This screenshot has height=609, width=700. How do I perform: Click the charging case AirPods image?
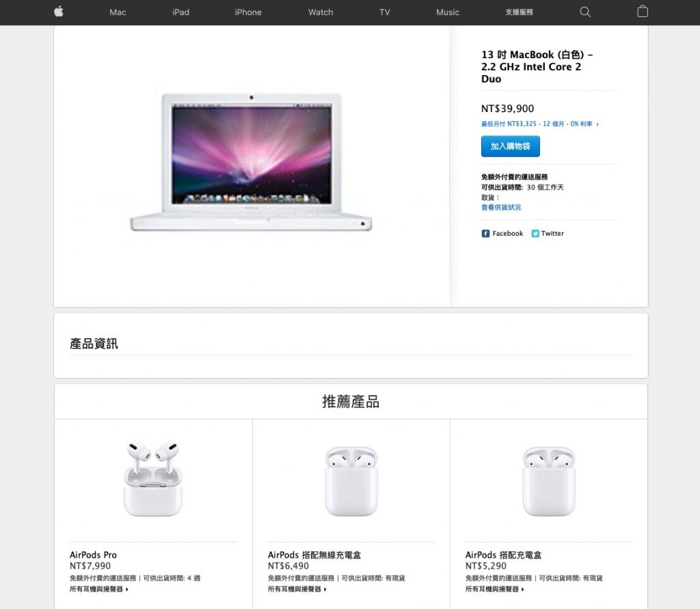tap(549, 481)
